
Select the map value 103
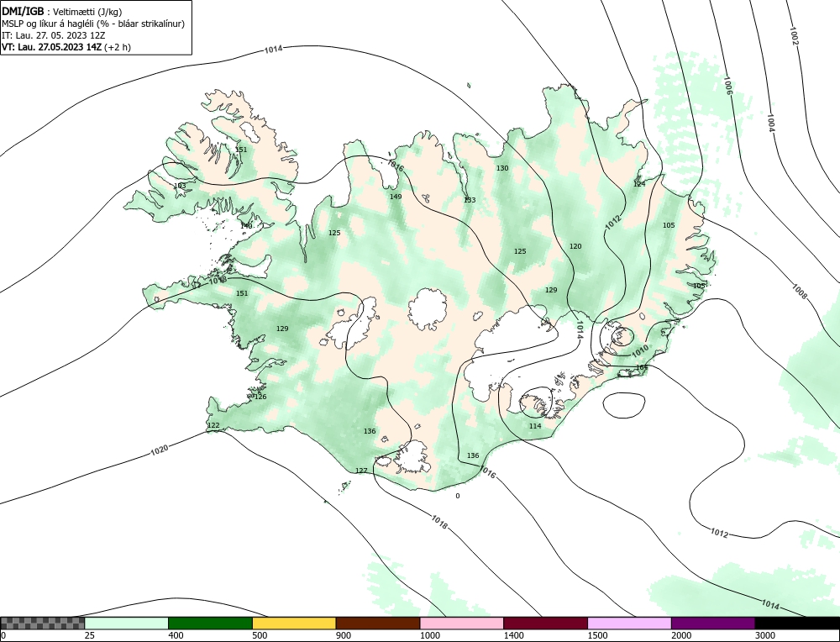pos(180,186)
